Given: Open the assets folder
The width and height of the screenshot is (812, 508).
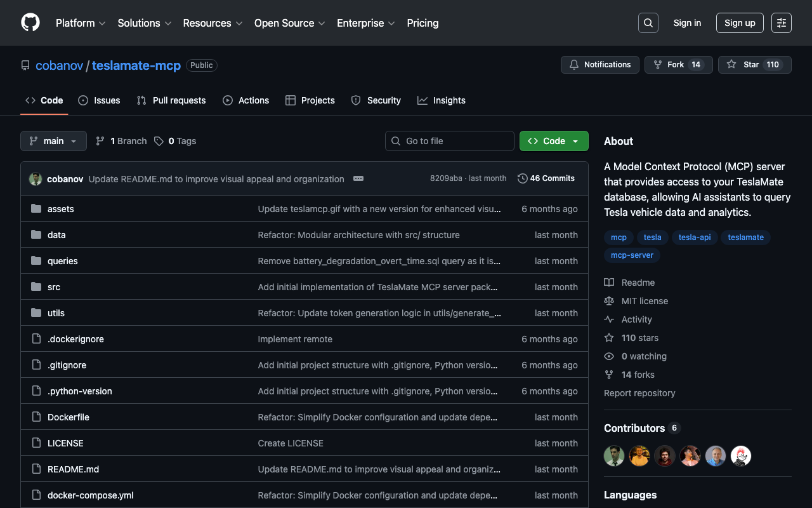Looking at the screenshot, I should (x=61, y=209).
